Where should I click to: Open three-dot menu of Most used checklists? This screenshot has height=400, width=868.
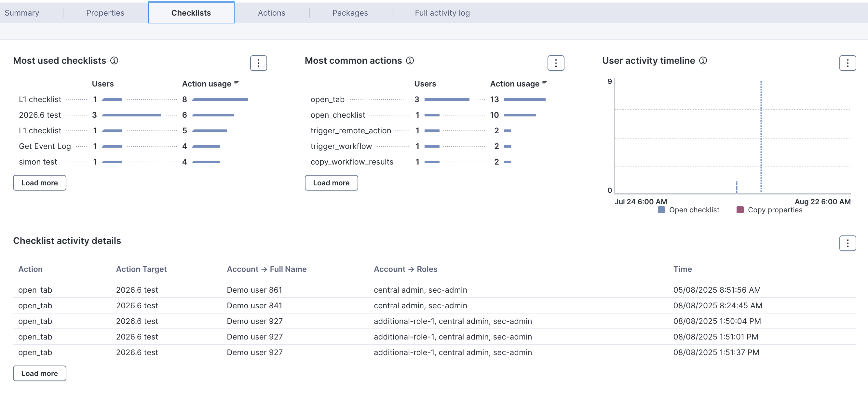(258, 63)
